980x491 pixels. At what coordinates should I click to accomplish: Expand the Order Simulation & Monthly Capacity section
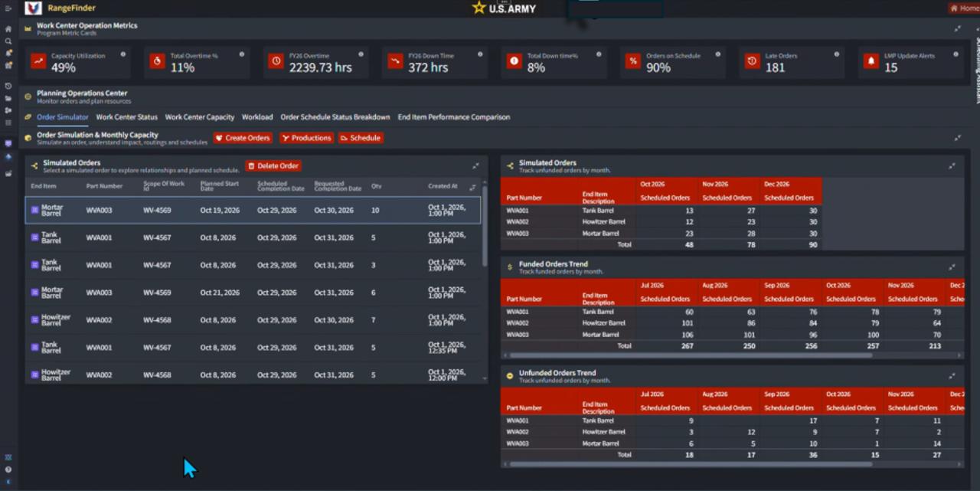(x=958, y=138)
